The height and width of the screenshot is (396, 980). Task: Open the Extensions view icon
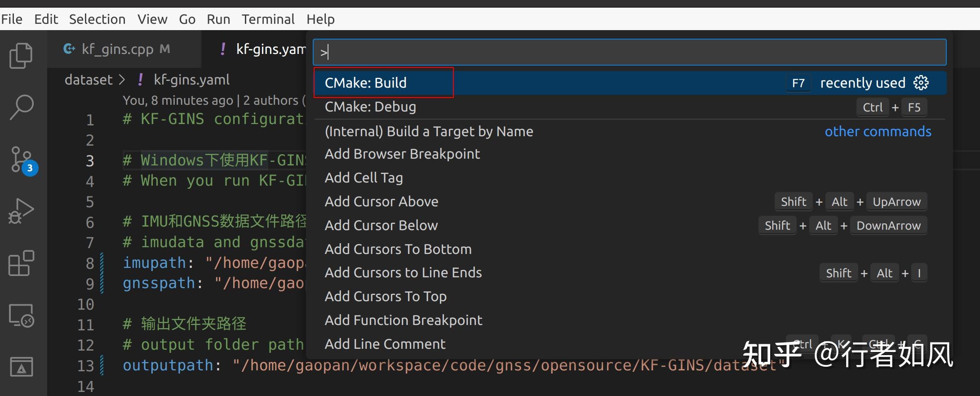point(21,263)
